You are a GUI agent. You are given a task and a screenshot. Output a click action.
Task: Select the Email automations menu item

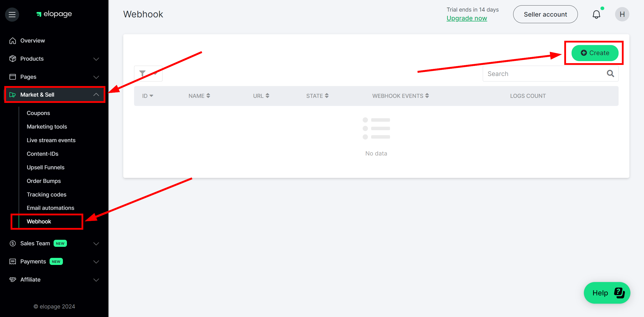(51, 208)
